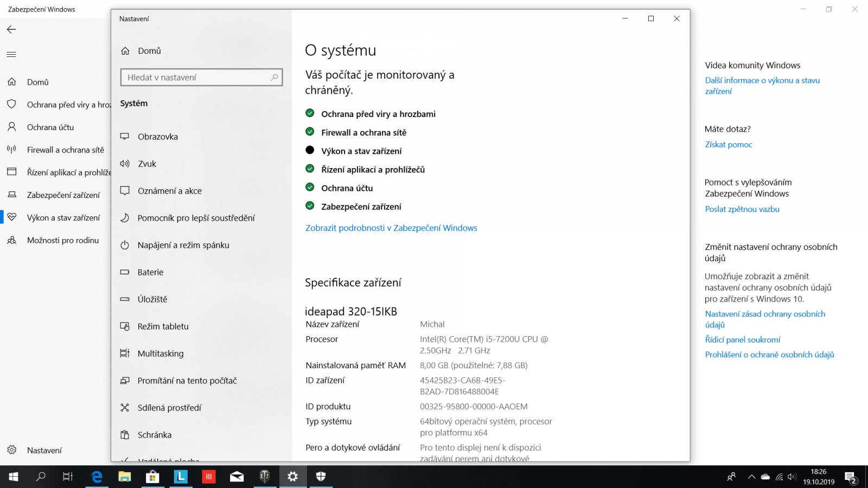Select Firewall a ochrana sítě in security sidebar

pyautogui.click(x=56, y=150)
